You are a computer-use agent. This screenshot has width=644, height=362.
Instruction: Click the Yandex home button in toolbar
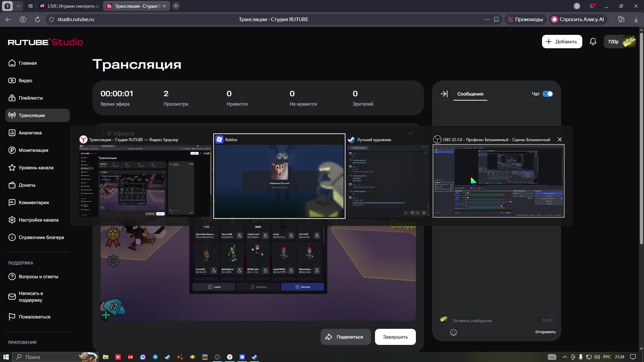tap(23, 19)
